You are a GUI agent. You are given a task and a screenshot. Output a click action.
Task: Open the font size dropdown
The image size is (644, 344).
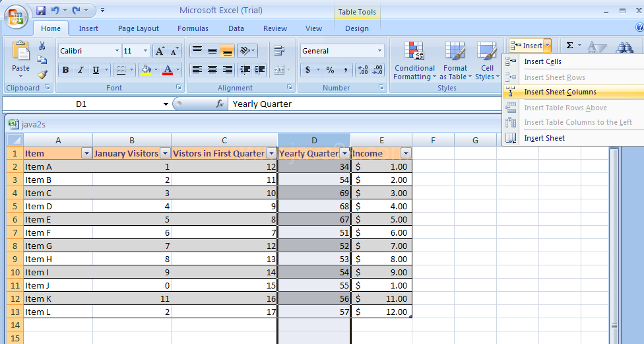(145, 51)
